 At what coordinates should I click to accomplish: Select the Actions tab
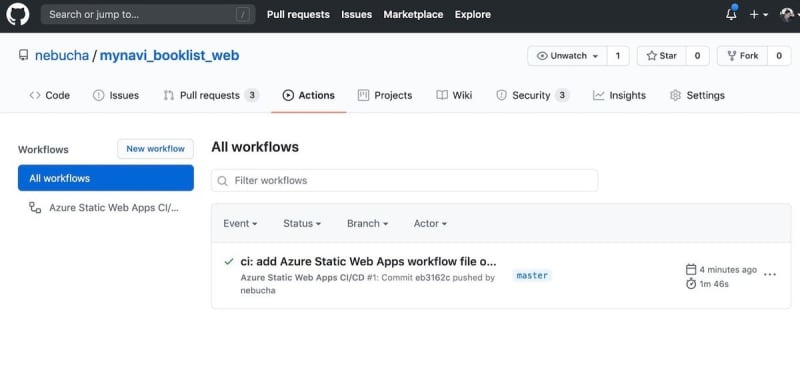click(309, 95)
